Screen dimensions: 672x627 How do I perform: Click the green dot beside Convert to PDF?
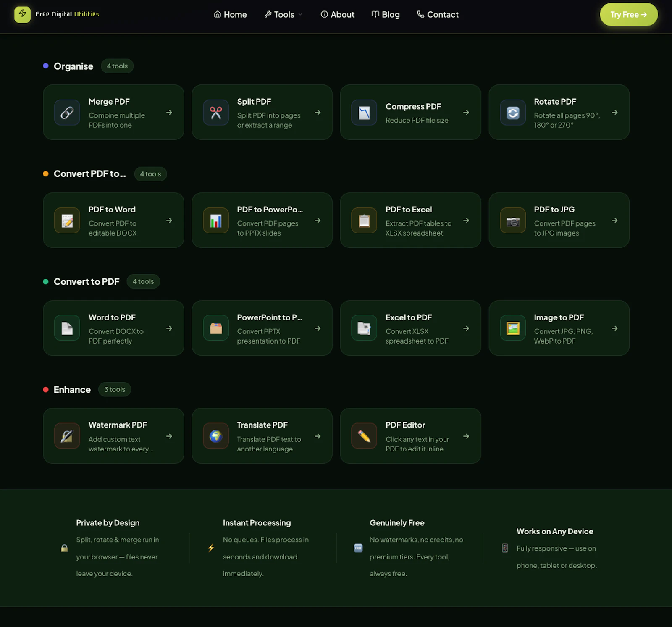pos(46,282)
